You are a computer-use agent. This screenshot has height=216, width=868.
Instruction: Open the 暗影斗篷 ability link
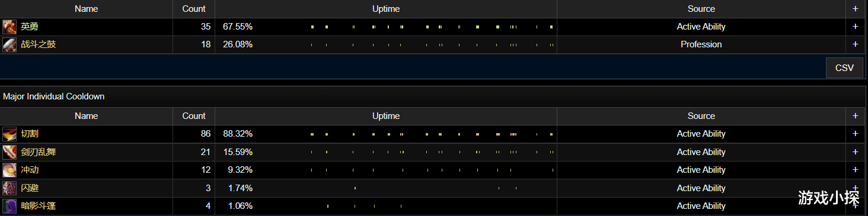click(39, 206)
